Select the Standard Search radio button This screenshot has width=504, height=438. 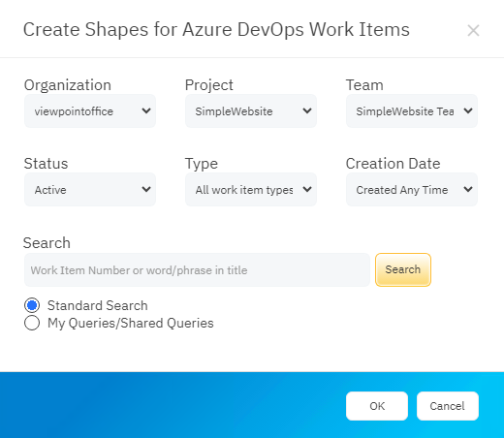(32, 305)
